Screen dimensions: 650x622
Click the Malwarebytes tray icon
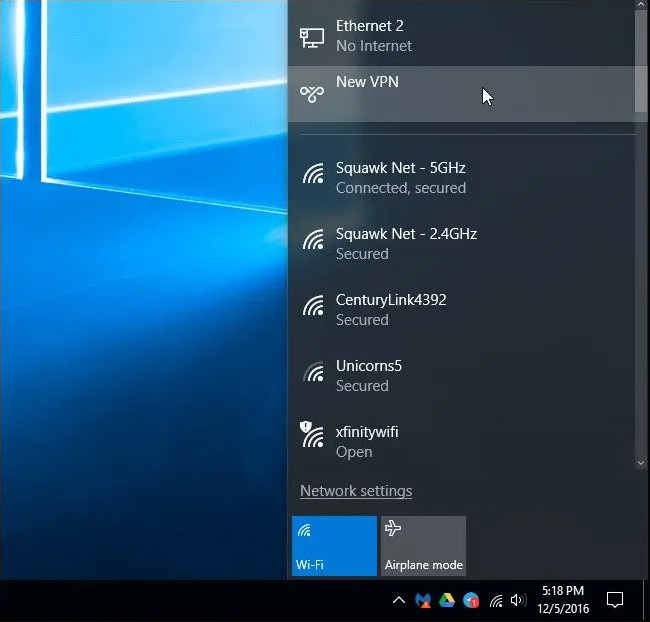423,601
